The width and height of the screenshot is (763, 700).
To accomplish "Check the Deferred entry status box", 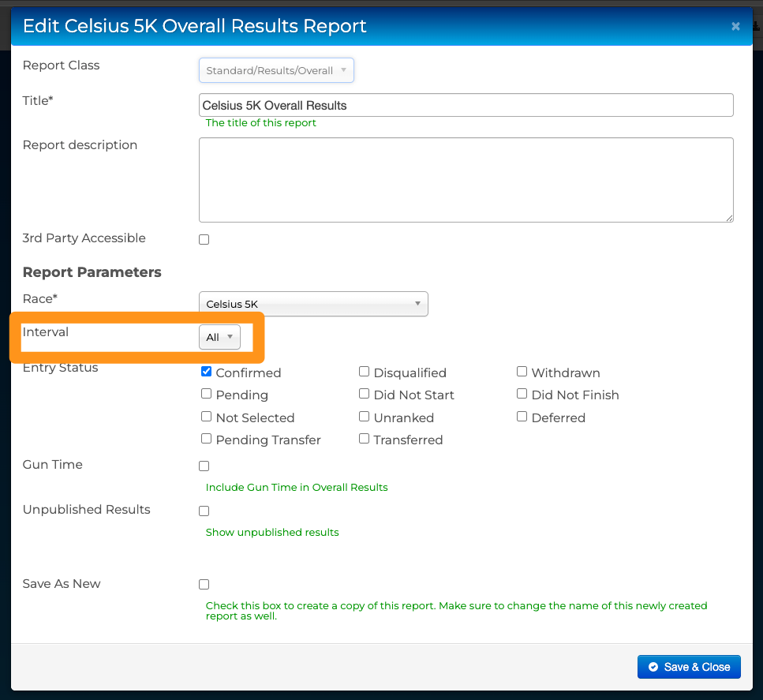I will pyautogui.click(x=522, y=417).
